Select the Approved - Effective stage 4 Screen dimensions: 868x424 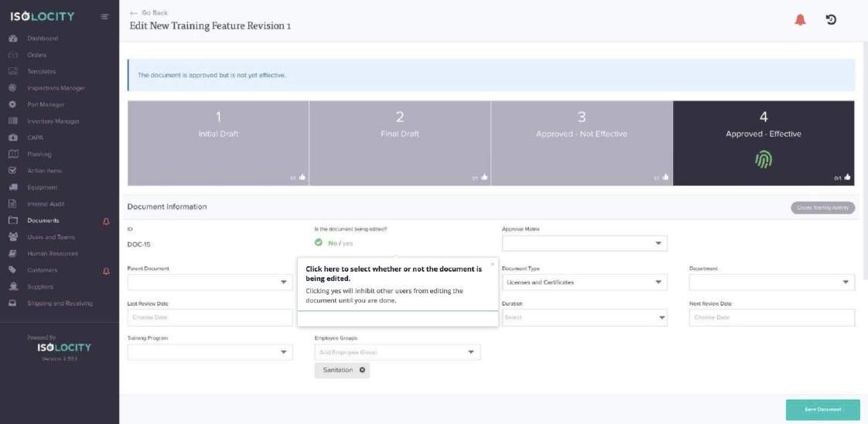tap(764, 143)
